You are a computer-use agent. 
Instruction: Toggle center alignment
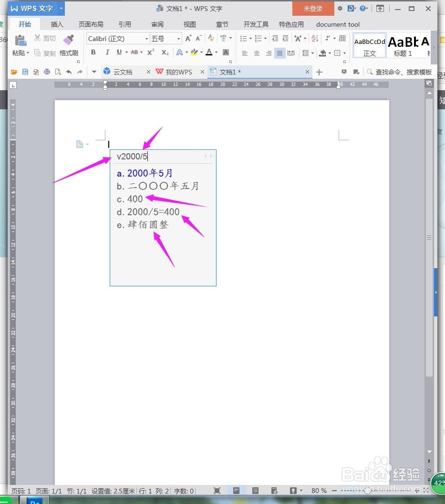(x=257, y=53)
